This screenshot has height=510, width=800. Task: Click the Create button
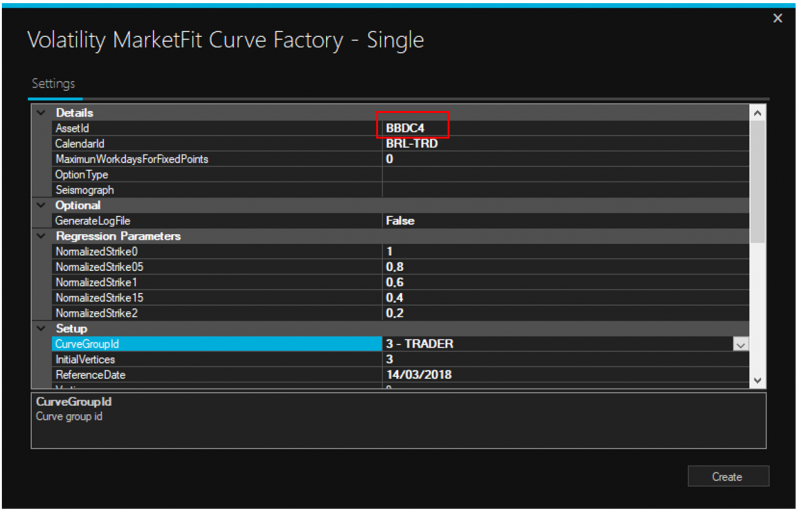tap(727, 476)
